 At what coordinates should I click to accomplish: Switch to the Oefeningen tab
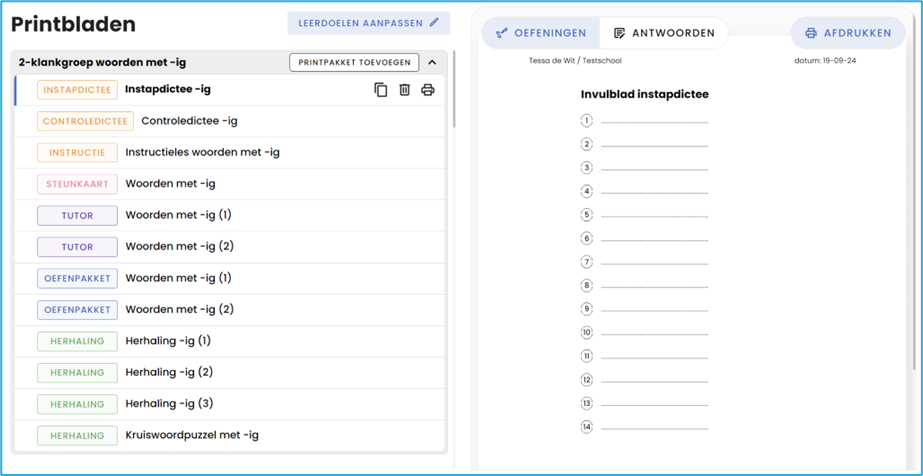click(542, 33)
